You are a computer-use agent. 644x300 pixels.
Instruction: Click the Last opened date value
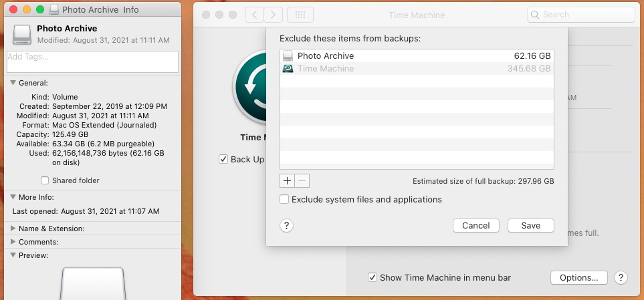coord(110,211)
